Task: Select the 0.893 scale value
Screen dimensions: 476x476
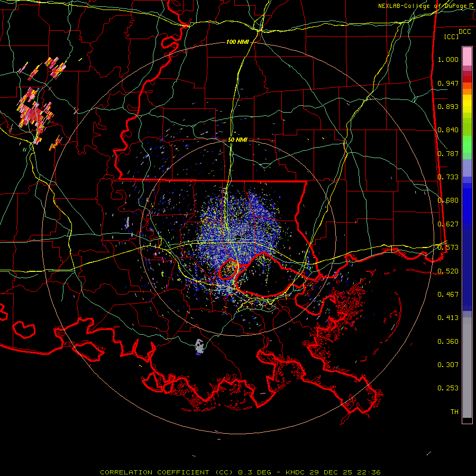Action: [448, 106]
